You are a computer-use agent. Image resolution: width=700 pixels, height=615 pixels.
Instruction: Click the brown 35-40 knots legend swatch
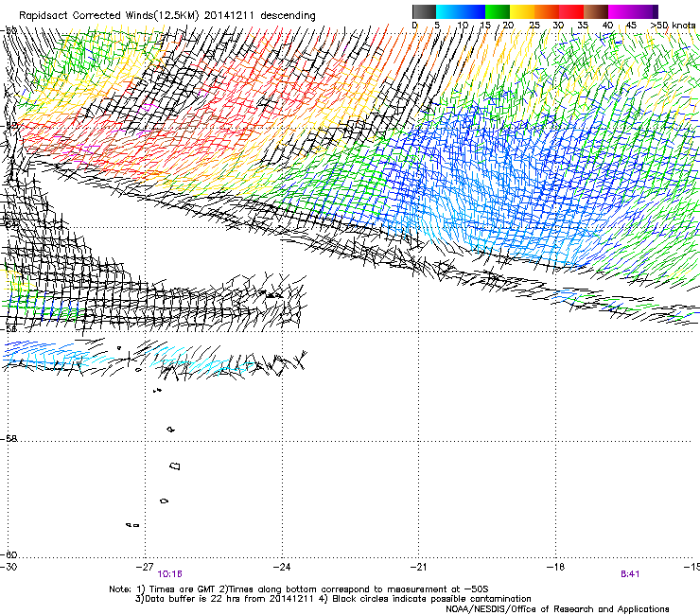(x=596, y=11)
